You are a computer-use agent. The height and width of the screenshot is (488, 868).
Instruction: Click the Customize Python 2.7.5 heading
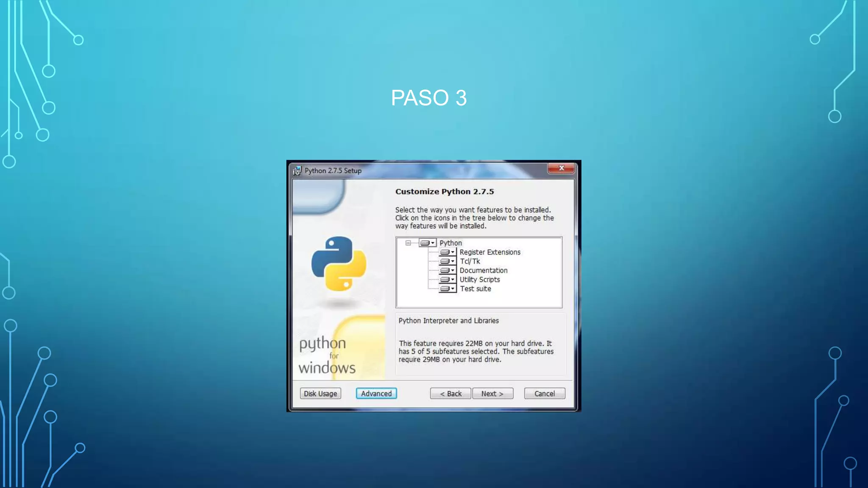coord(445,191)
